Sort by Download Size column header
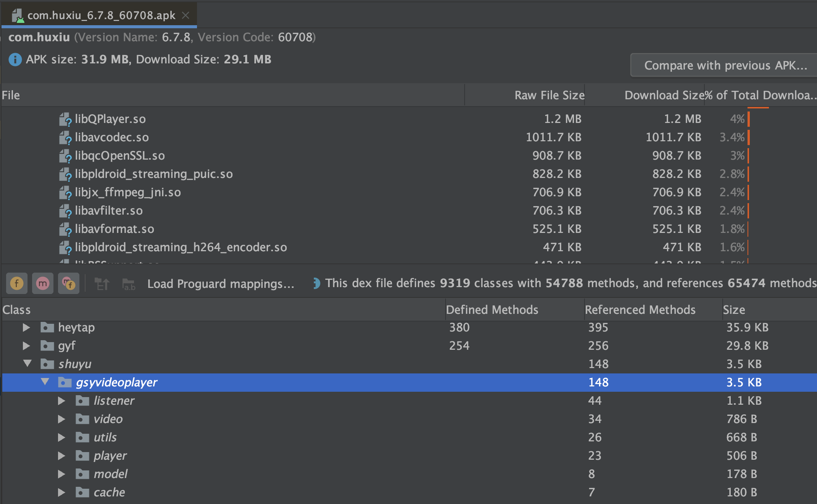This screenshot has height=504, width=817. (644, 95)
